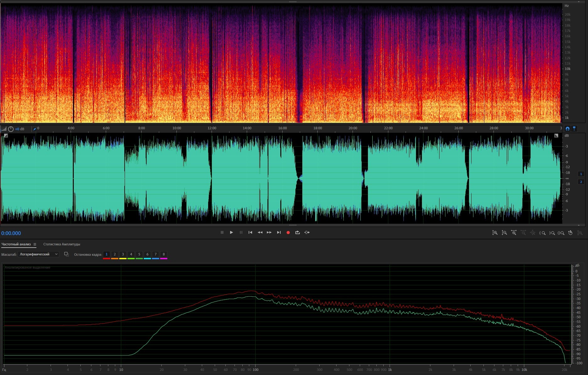
Task: Toggle loop playback icon
Action: point(297,233)
